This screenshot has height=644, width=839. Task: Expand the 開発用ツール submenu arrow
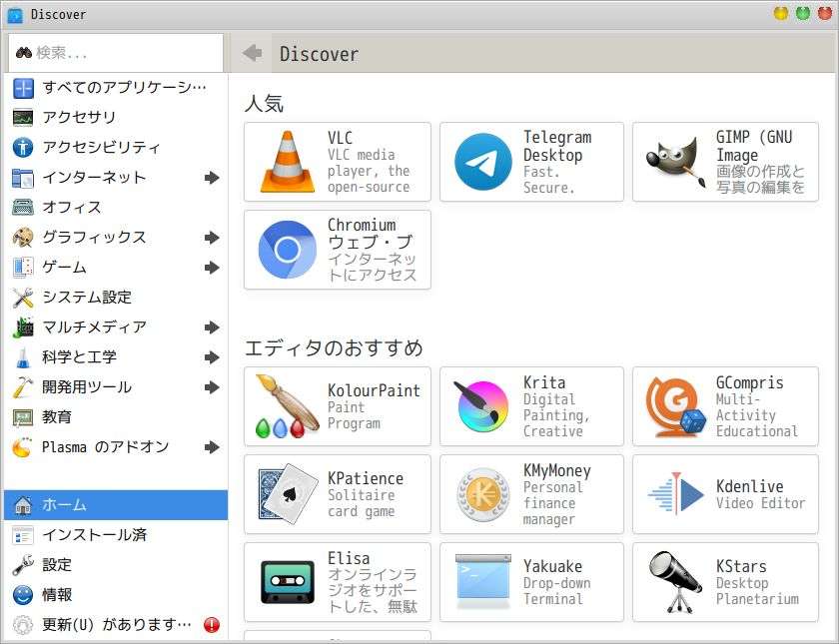[212, 387]
